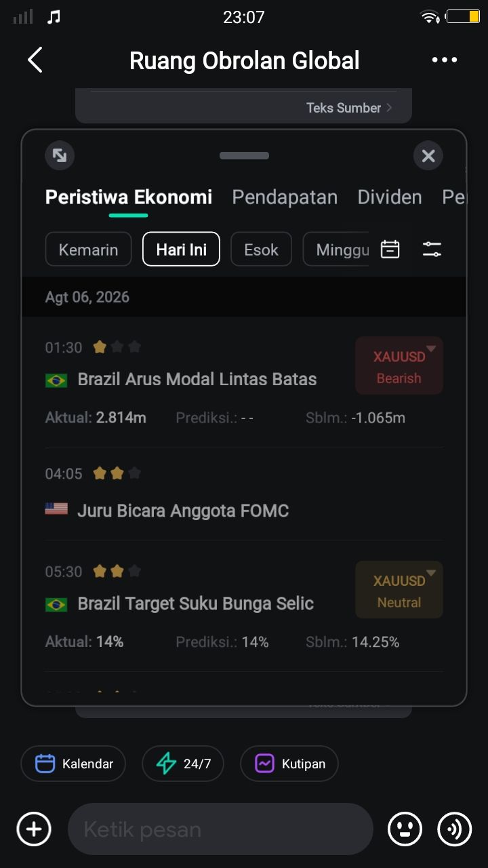Go back using the arrow icon
Viewport: 488px width, 868px height.
coord(35,60)
